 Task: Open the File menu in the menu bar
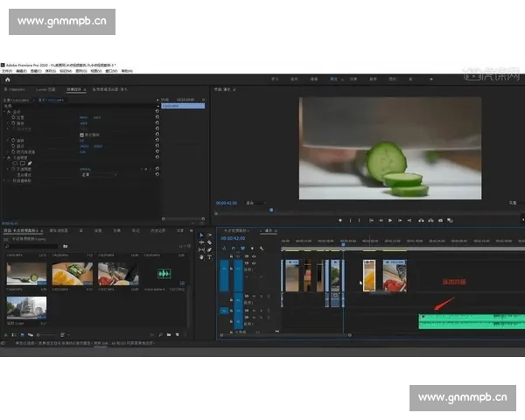pyautogui.click(x=8, y=70)
